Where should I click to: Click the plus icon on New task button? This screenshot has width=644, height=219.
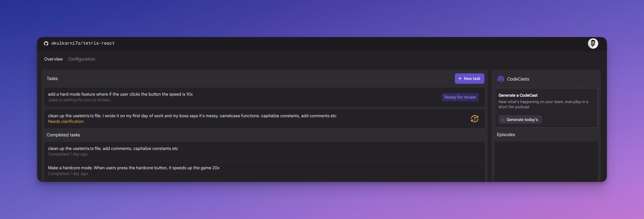[x=460, y=78]
